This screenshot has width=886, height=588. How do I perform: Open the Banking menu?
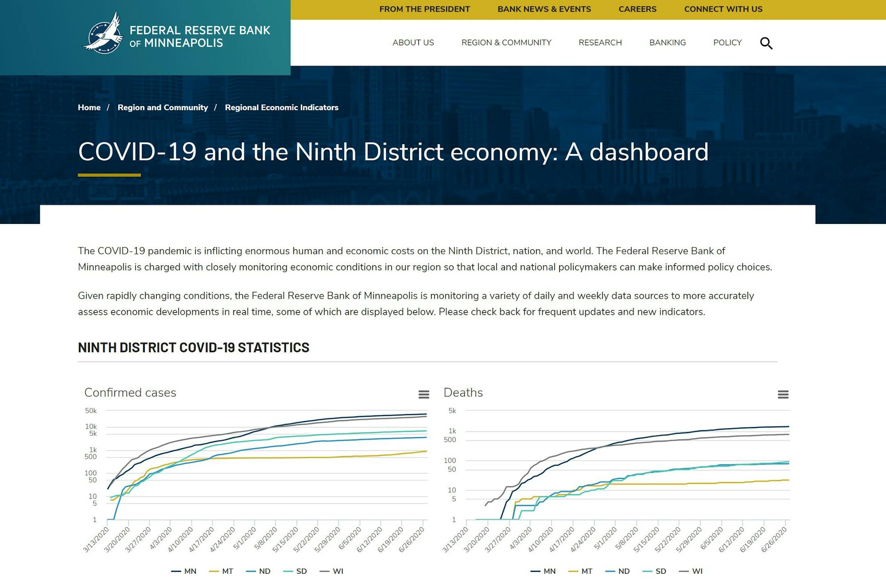coord(667,43)
